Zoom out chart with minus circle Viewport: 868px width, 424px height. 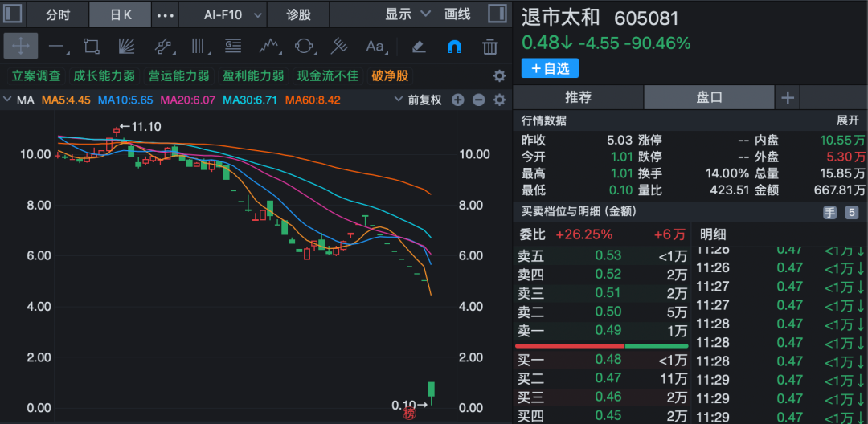[478, 100]
